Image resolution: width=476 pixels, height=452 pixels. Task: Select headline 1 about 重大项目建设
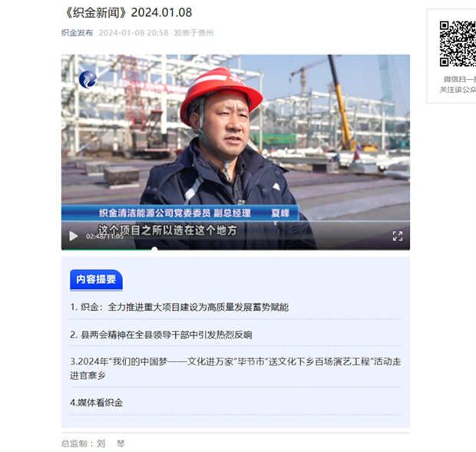click(179, 307)
